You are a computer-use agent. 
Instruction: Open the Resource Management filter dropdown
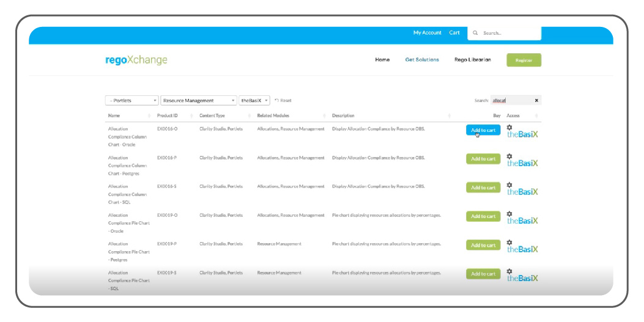click(x=199, y=100)
